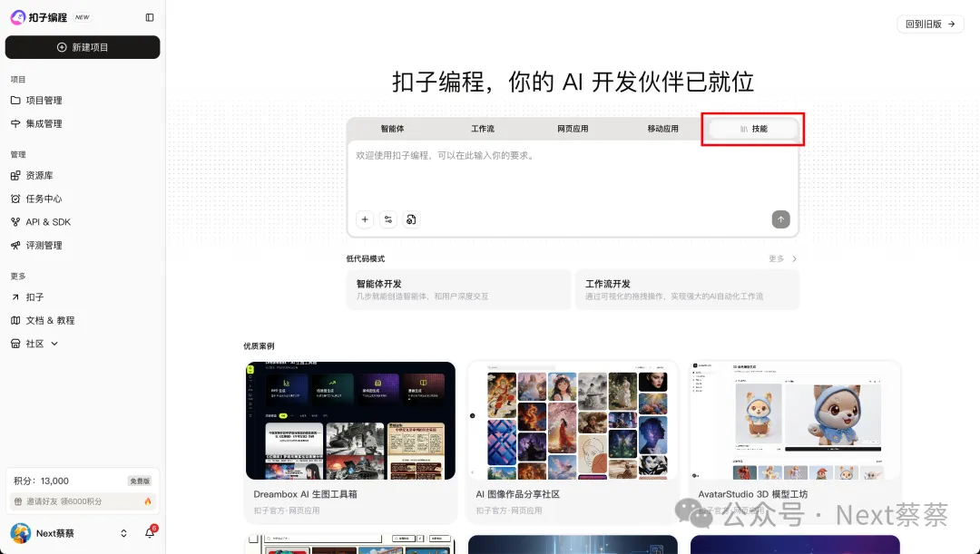This screenshot has width=980, height=554.
Task: Switch to the 网页应用 tab
Action: (x=573, y=129)
